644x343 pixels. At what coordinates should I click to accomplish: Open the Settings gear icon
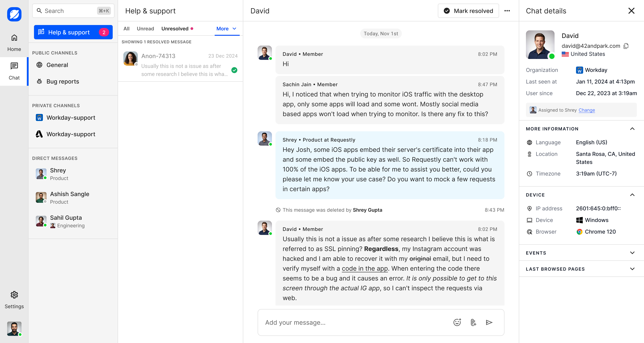click(14, 295)
